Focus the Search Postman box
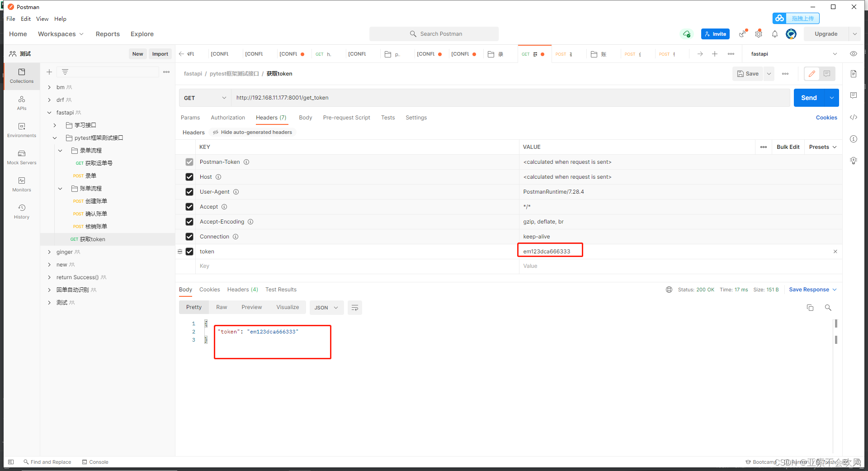 tap(434, 34)
